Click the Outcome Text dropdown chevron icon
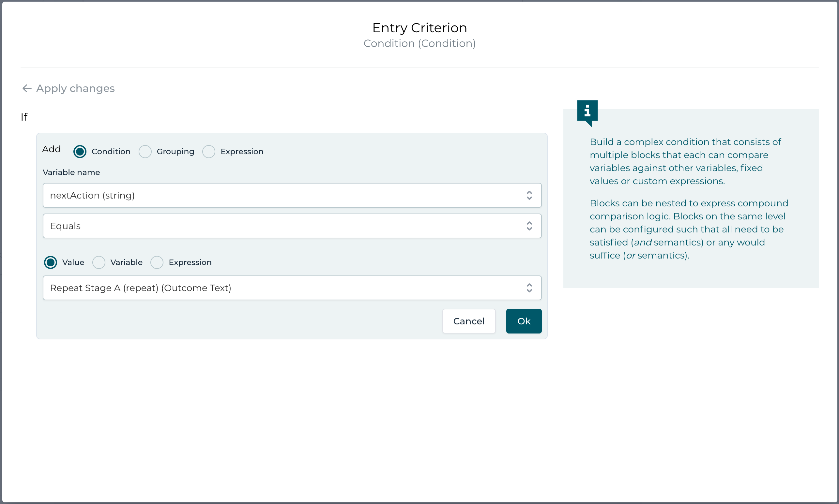839x504 pixels. coord(529,288)
